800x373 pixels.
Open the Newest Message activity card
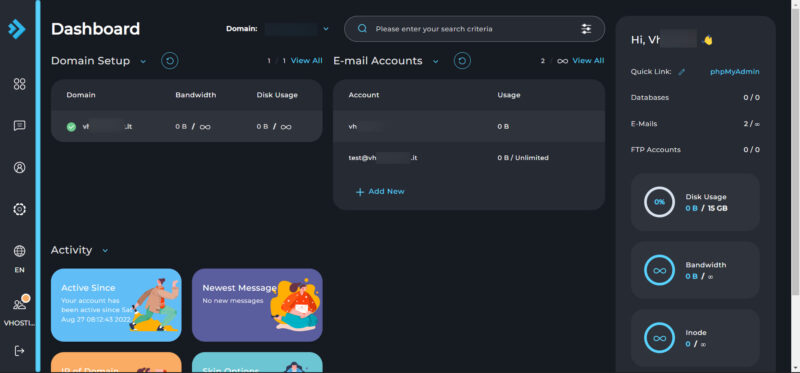(x=257, y=305)
